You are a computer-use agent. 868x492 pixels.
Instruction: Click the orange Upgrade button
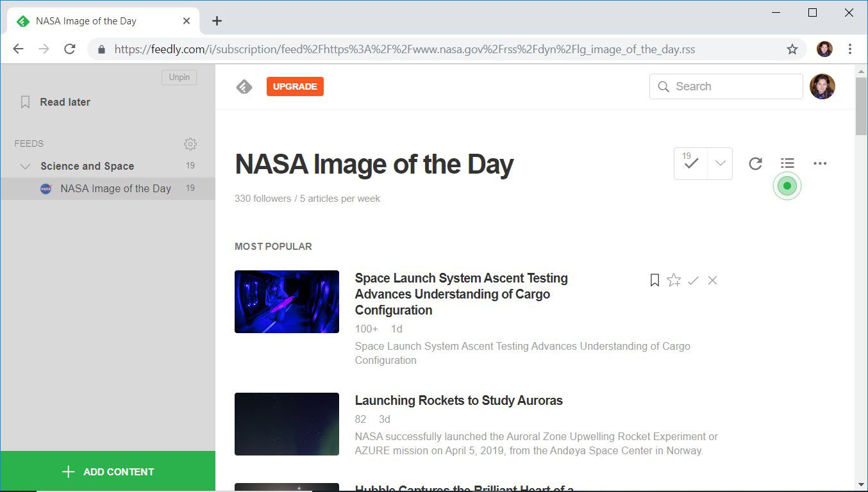pos(295,86)
